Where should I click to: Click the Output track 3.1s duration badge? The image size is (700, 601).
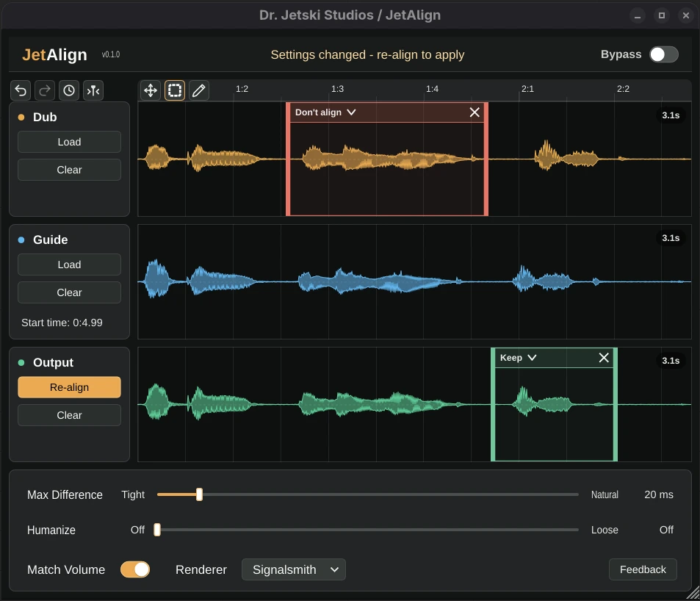coord(671,361)
